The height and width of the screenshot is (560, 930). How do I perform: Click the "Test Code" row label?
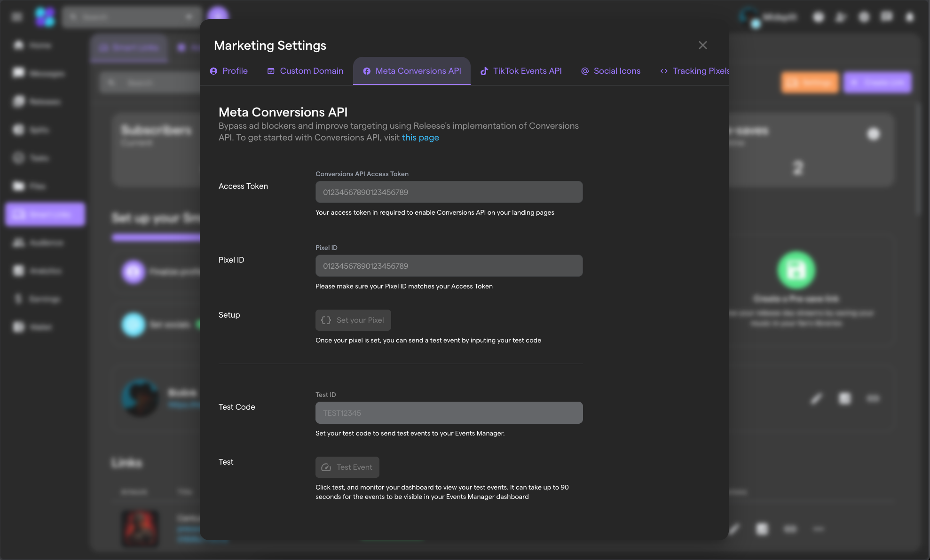point(236,407)
